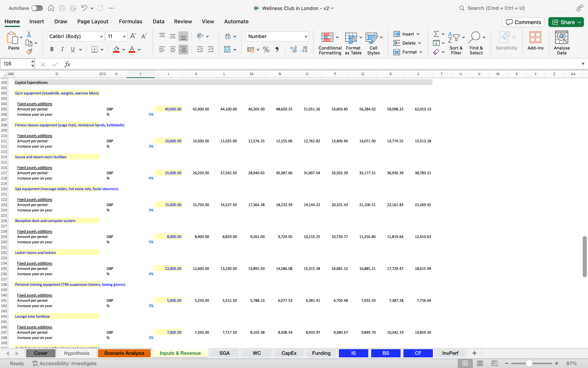Click the Percent Style icon
The width and height of the screenshot is (588, 368).
(x=266, y=49)
